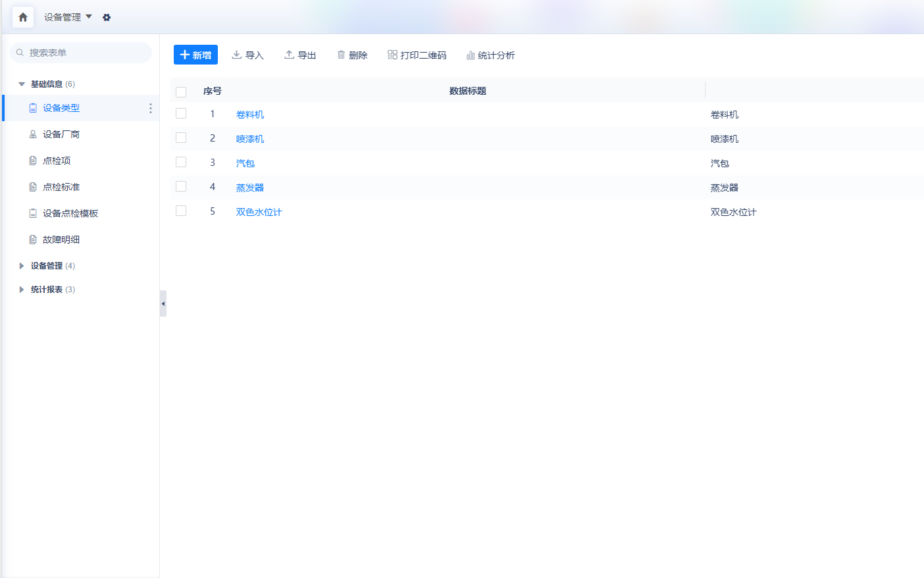Open the 设备点检模板 form

70,213
